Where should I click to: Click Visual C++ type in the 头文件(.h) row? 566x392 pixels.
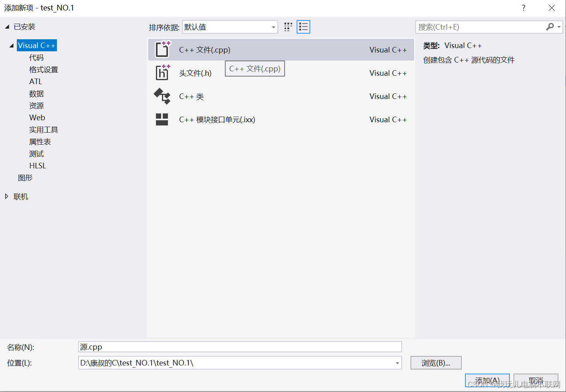388,73
